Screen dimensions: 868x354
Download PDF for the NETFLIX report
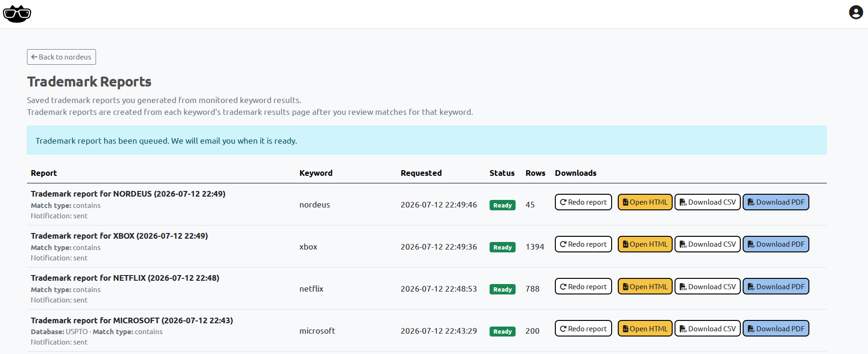776,286
